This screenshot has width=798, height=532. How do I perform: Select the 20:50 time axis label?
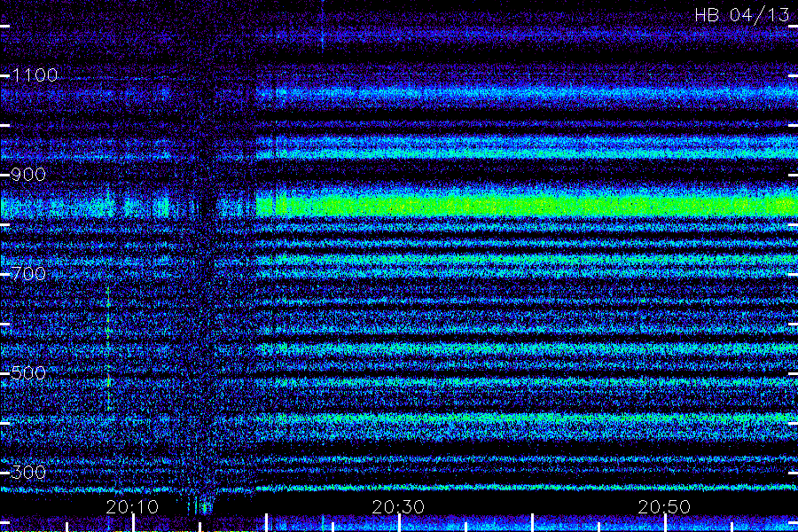(x=664, y=507)
